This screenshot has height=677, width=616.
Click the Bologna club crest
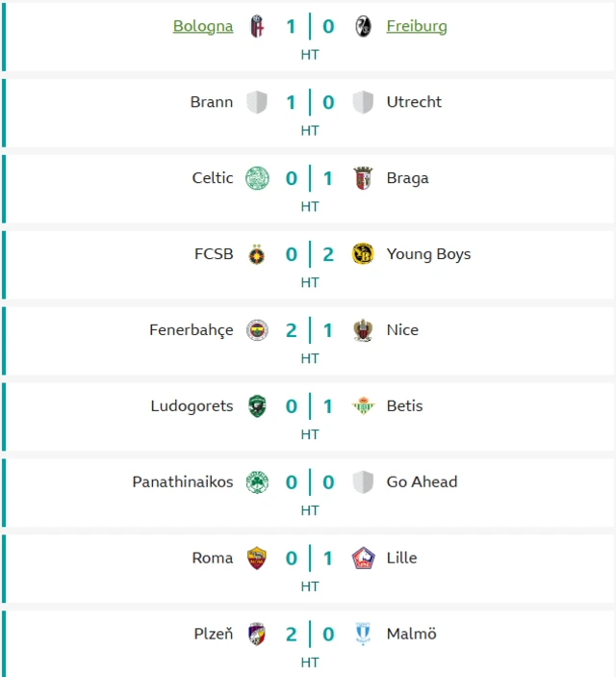click(x=256, y=27)
